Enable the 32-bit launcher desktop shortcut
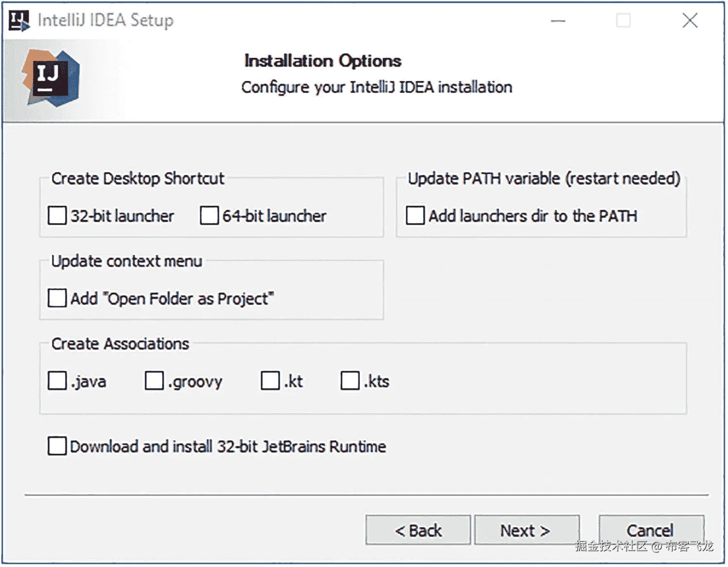 pyautogui.click(x=57, y=216)
